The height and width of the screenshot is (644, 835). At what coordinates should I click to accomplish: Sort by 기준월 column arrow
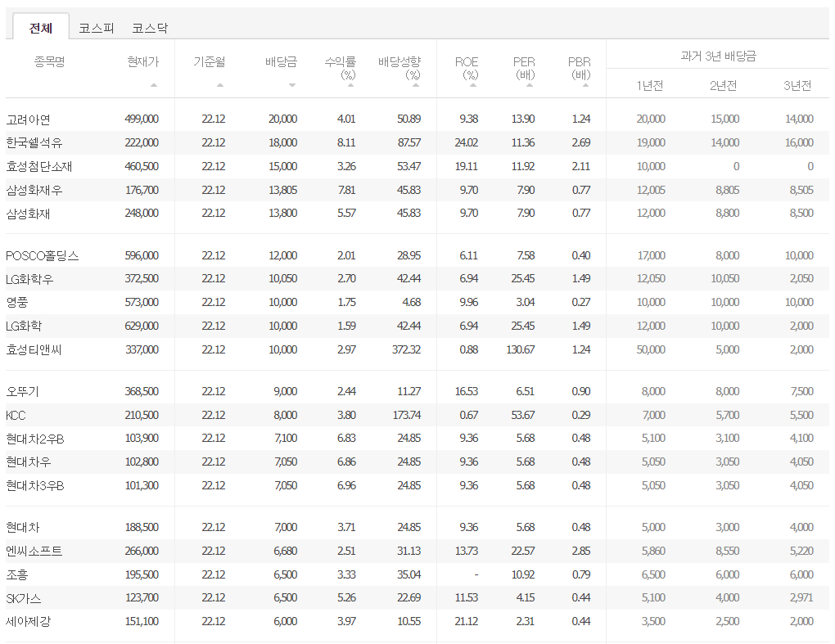tap(220, 85)
